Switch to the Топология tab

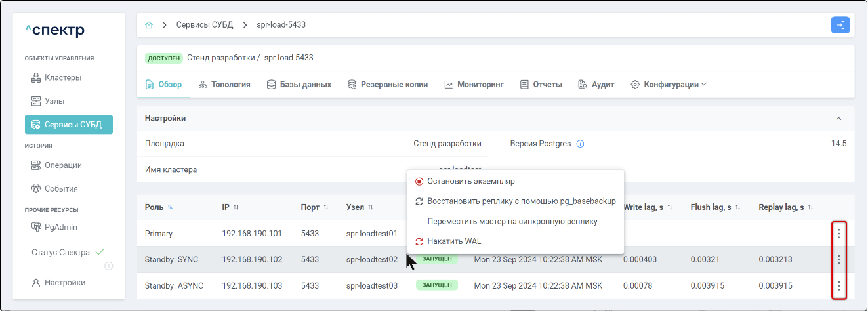224,85
